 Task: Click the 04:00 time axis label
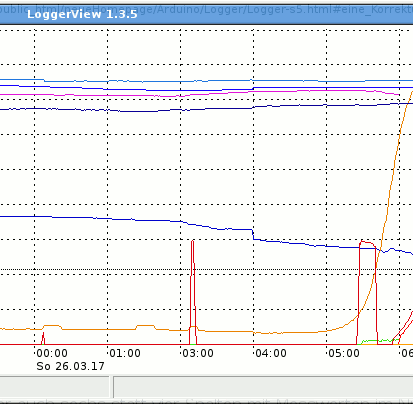click(271, 353)
